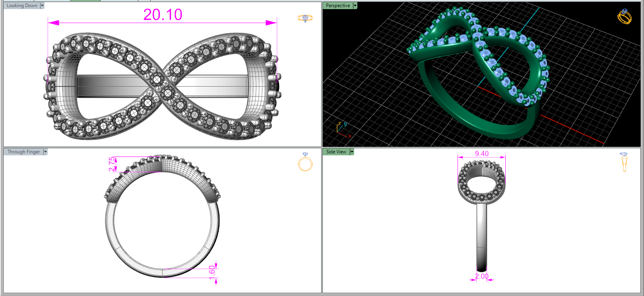644x296 pixels.
Task: Open the Looking Down viewport dropdown arrow
Action: click(42, 6)
